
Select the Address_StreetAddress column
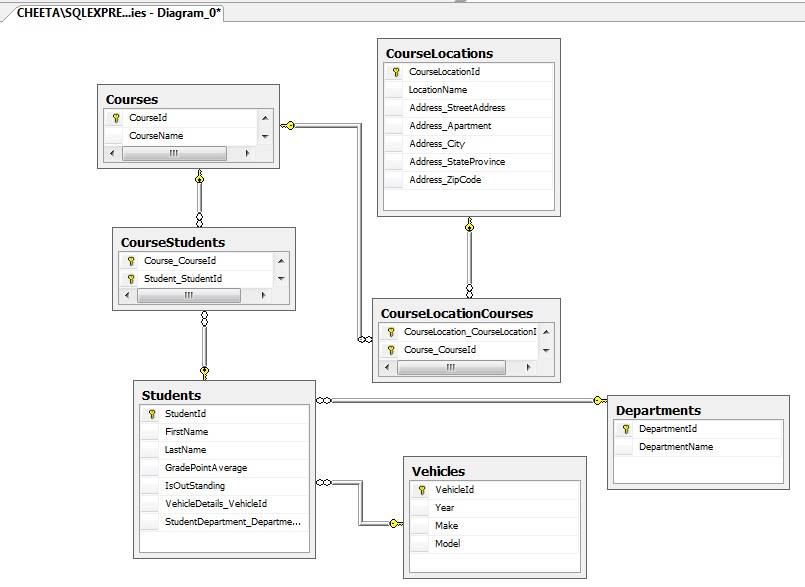click(x=469, y=108)
